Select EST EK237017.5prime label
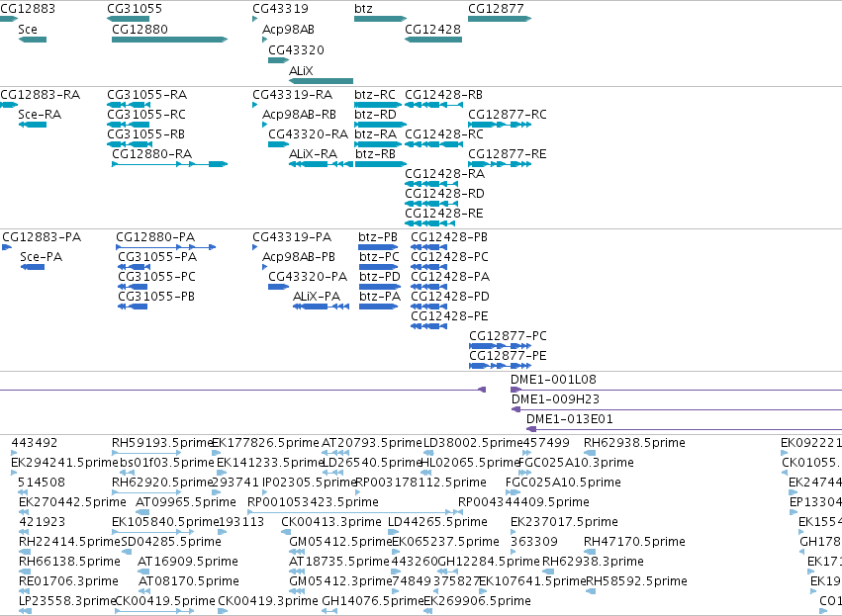The height and width of the screenshot is (616, 842). [564, 522]
